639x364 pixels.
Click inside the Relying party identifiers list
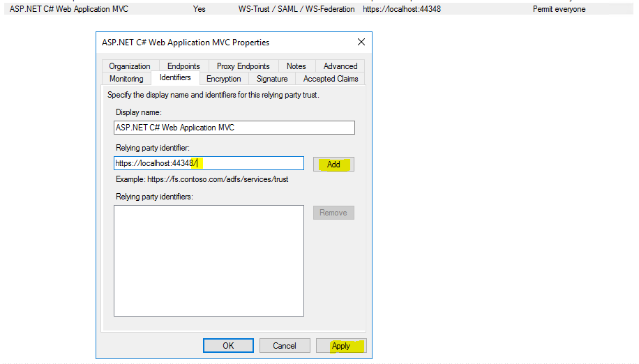(209, 261)
